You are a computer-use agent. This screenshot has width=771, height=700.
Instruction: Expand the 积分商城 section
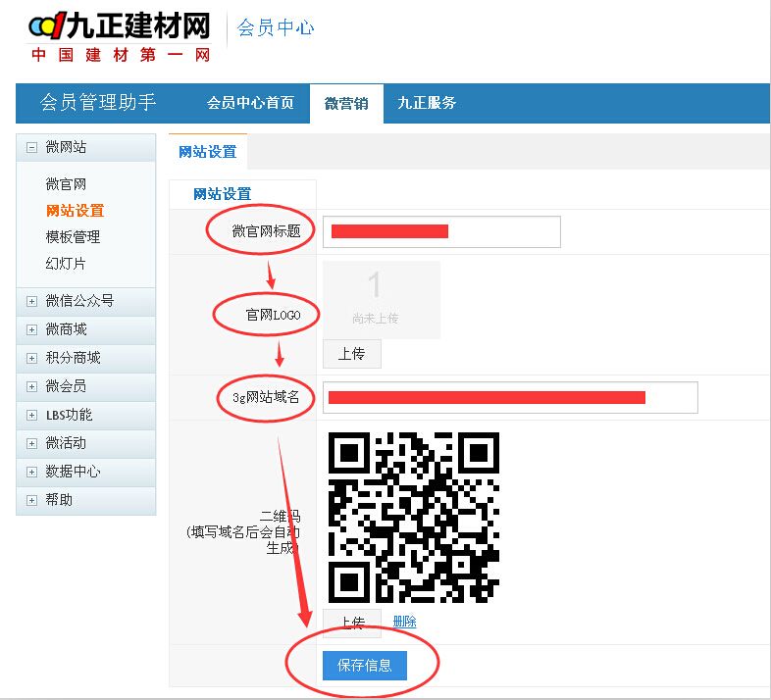point(32,359)
